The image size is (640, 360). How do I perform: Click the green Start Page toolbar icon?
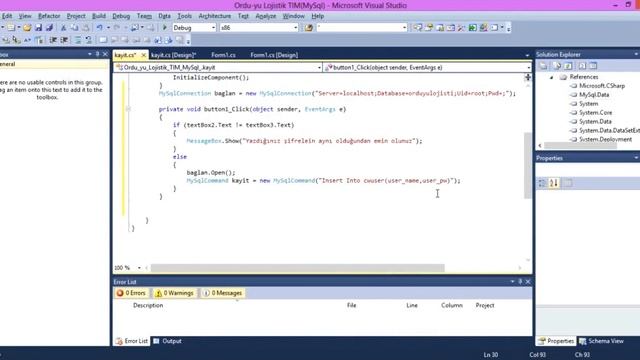click(x=472, y=28)
